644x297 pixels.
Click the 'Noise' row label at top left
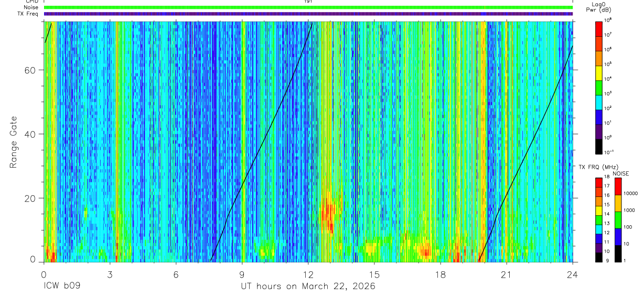pos(31,7)
